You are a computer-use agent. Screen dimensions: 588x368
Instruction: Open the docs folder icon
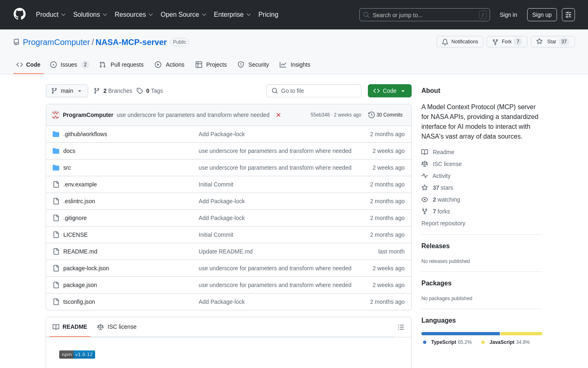(56, 151)
